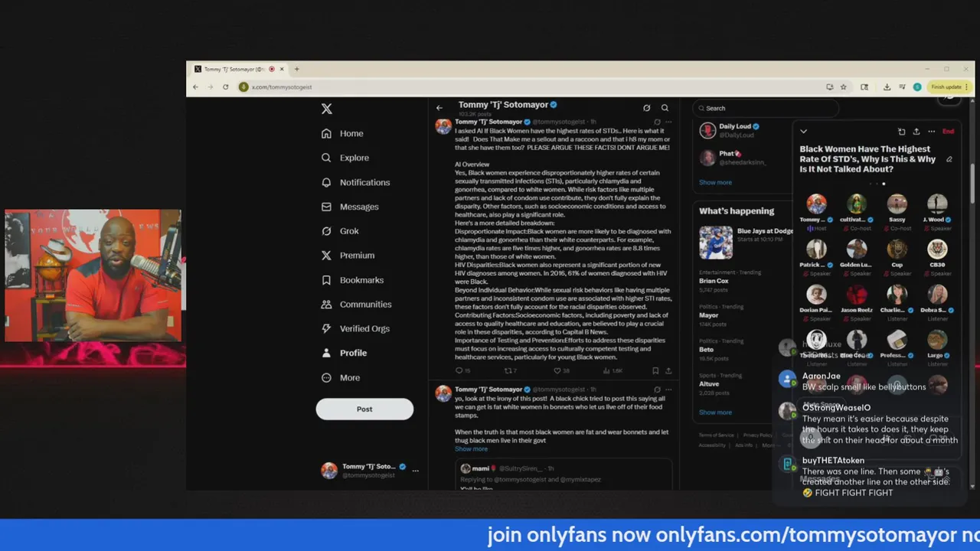
Task: Edit the Space title with the pencil icon
Action: point(949,159)
